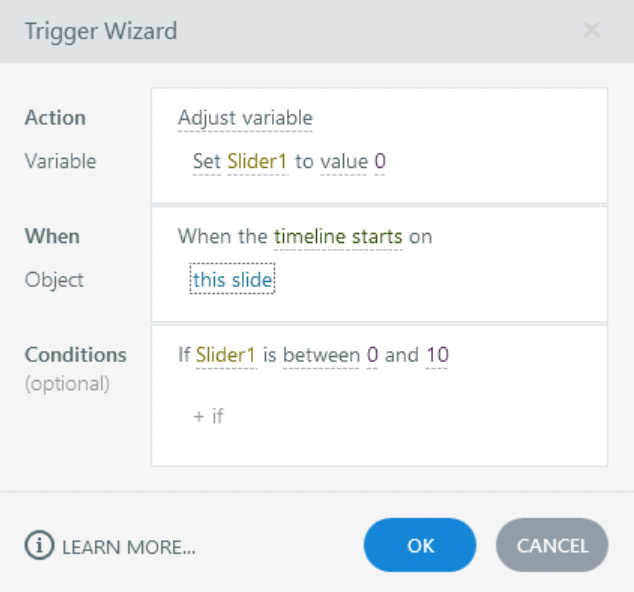This screenshot has width=634, height=592.
Task: Open the Adjust variable action dropdown
Action: 245,118
